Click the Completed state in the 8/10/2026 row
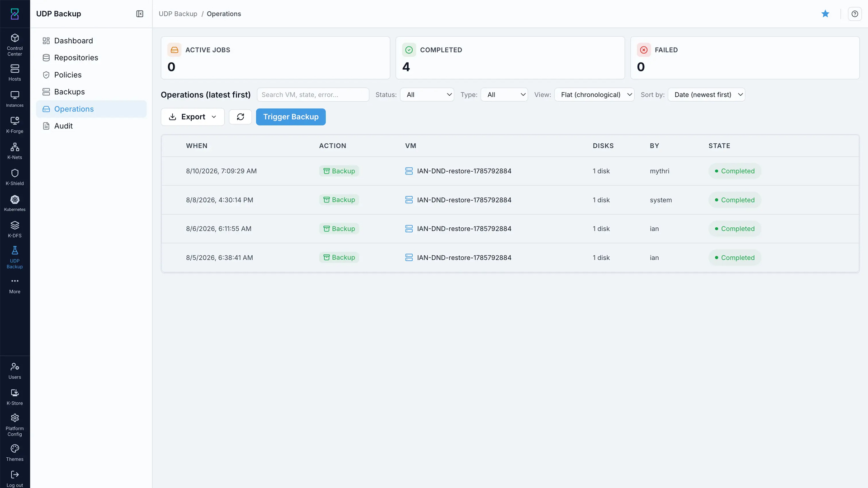Image resolution: width=868 pixels, height=488 pixels. pyautogui.click(x=735, y=171)
